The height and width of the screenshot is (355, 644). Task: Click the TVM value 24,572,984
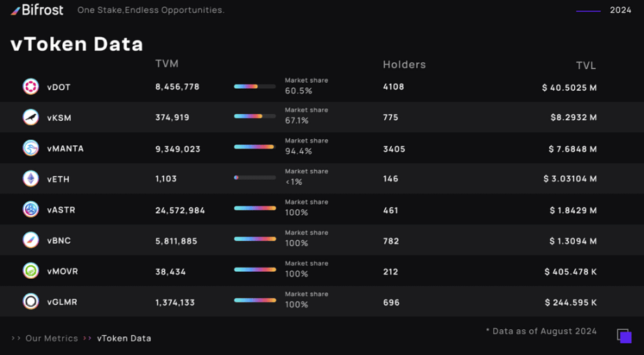click(180, 210)
